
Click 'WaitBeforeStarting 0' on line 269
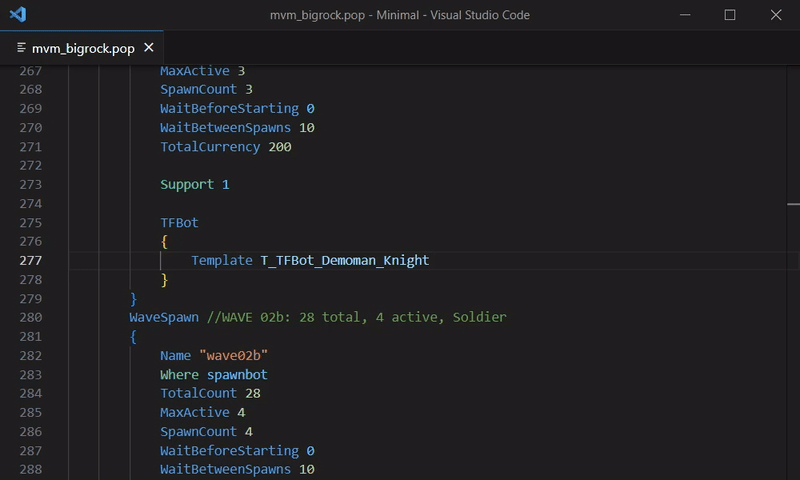point(237,108)
